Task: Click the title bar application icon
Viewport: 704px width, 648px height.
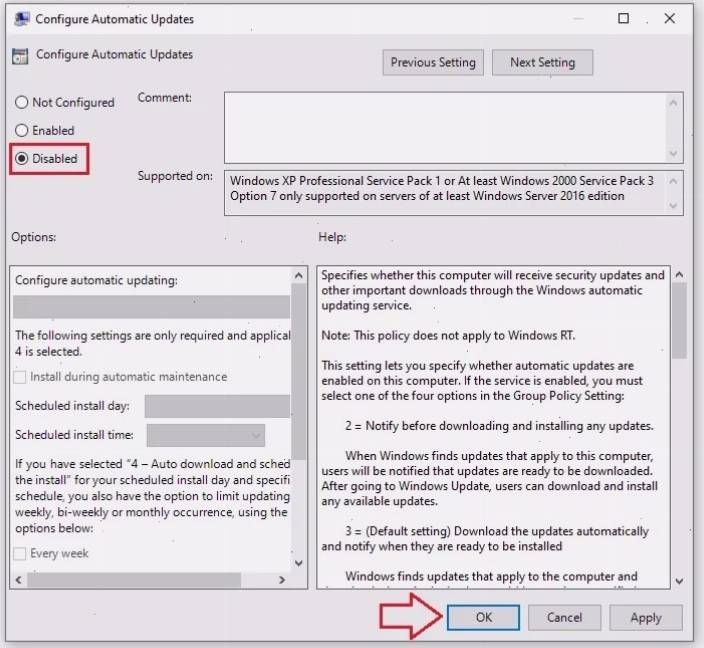Action: pyautogui.click(x=21, y=19)
